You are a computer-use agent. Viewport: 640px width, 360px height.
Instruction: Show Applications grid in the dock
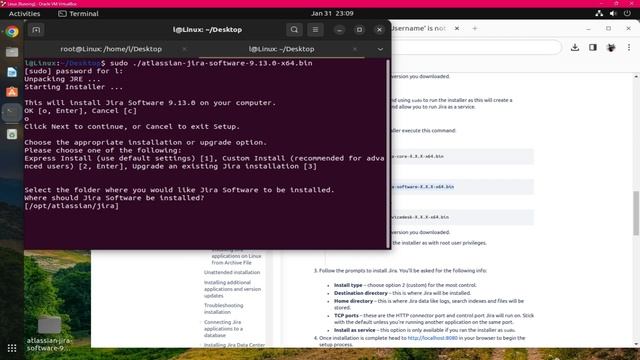click(x=12, y=348)
